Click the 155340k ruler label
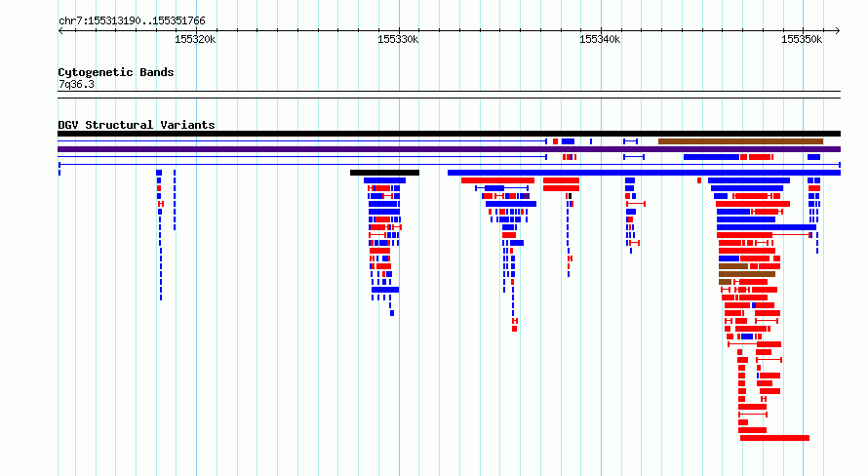 (600, 39)
